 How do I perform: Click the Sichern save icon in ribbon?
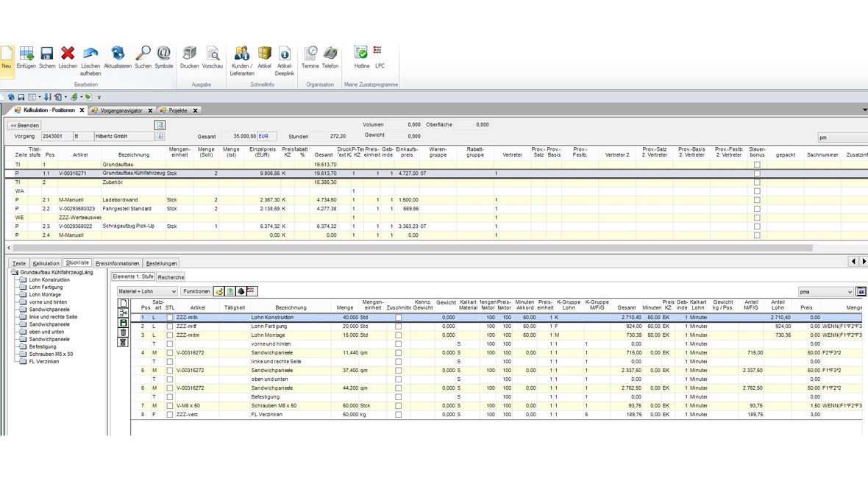tap(47, 54)
